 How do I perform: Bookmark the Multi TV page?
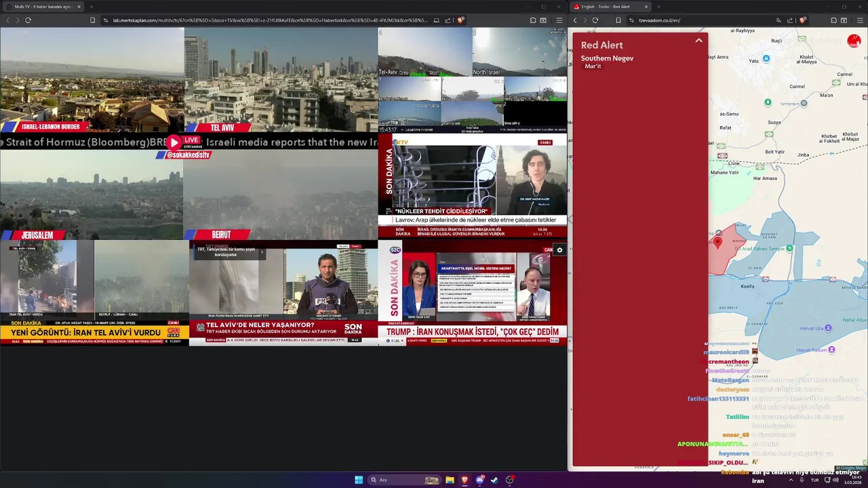[x=93, y=20]
